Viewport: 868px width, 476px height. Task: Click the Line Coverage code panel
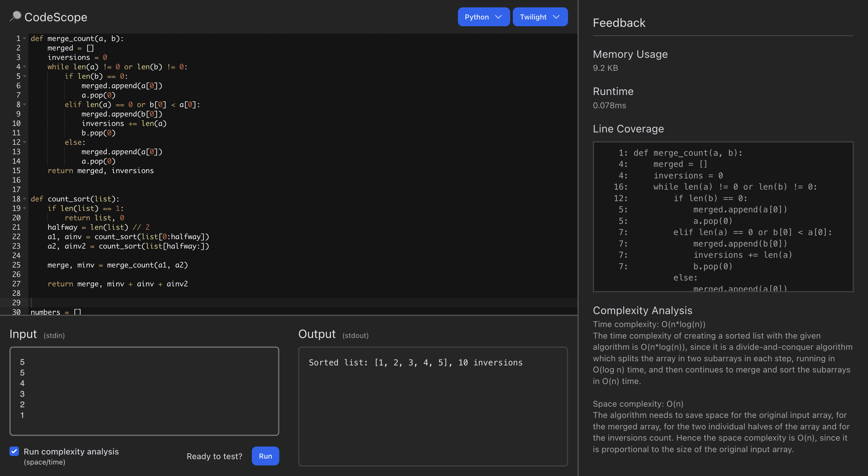(722, 216)
